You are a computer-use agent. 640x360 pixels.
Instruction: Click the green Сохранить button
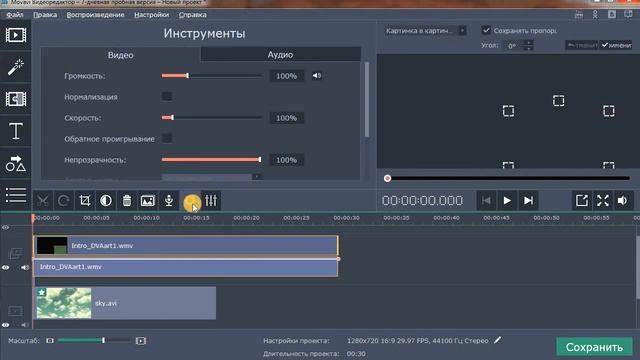pyautogui.click(x=594, y=347)
